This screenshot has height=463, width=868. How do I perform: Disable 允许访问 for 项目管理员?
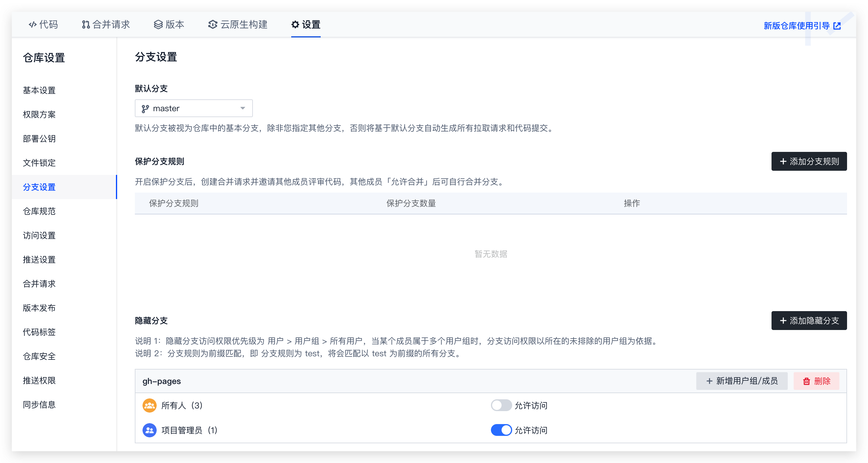(x=501, y=430)
